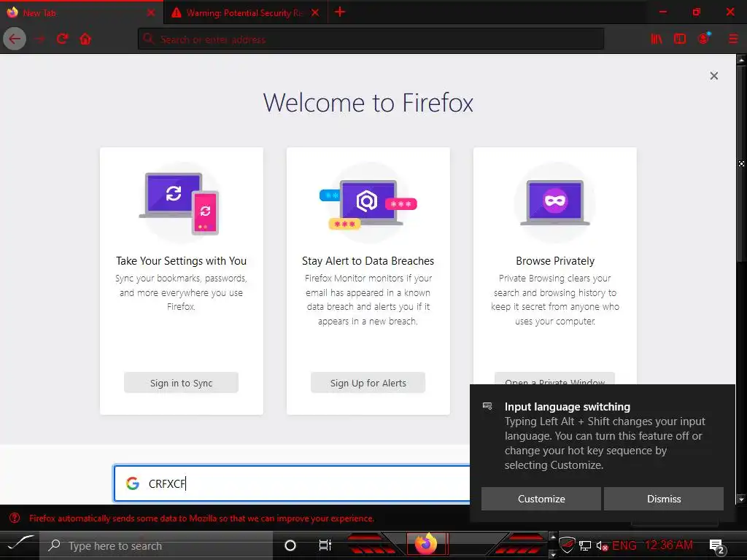Image resolution: width=747 pixels, height=560 pixels.
Task: Select the Stay Alert to Data Breaches heading
Action: pos(368,261)
